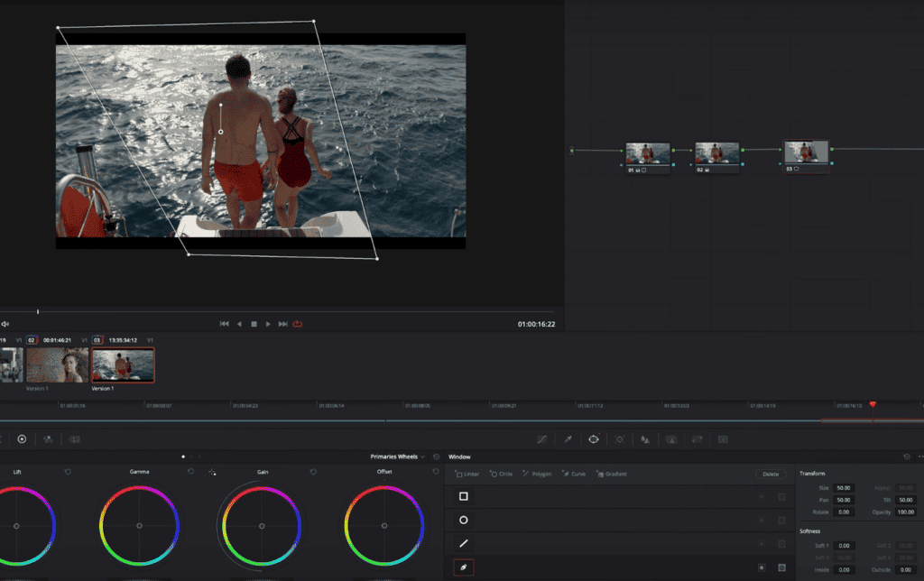Screen dimensions: 924x581
Task: Reset the Window palette
Action: (x=906, y=456)
